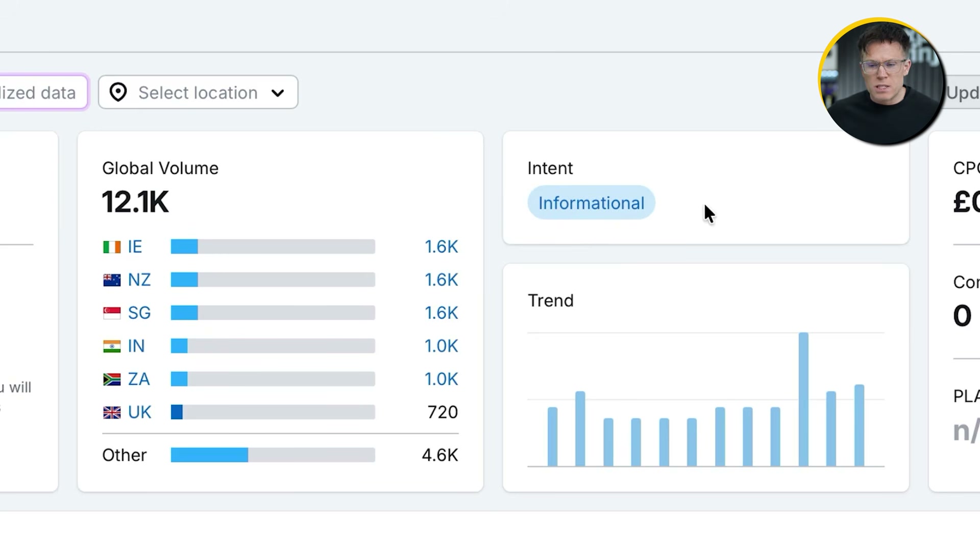The height and width of the screenshot is (551, 980).
Task: Select the New Zealand flag icon
Action: (111, 280)
